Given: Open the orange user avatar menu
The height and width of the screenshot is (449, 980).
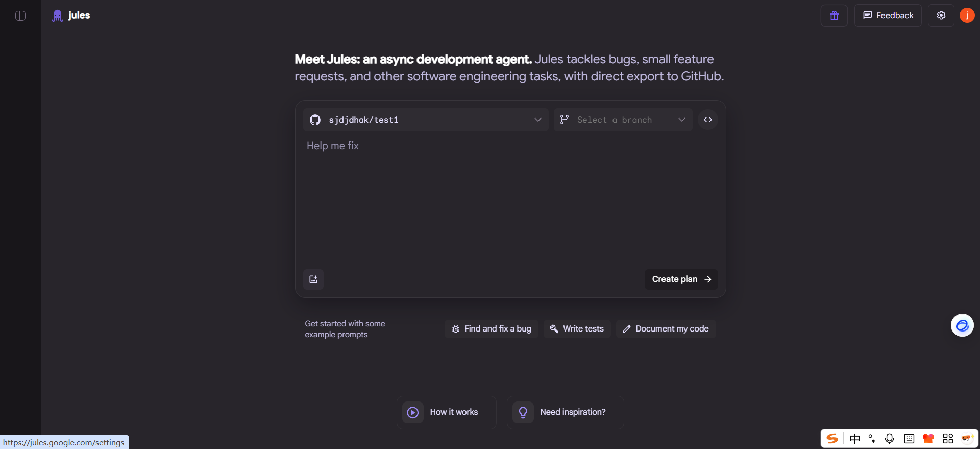Looking at the screenshot, I should 967,15.
